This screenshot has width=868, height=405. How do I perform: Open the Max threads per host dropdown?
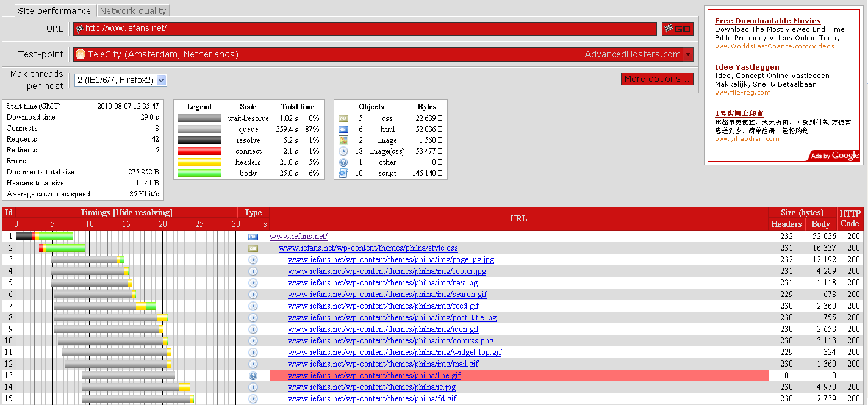(x=120, y=80)
